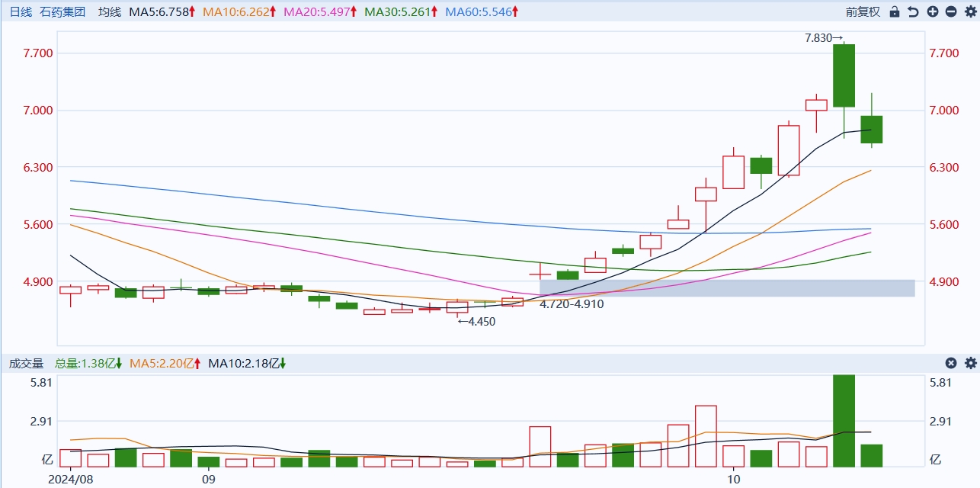Click the 总量:1.38亿 volume total value
Viewport: 980px width, 488px height.
[x=88, y=363]
